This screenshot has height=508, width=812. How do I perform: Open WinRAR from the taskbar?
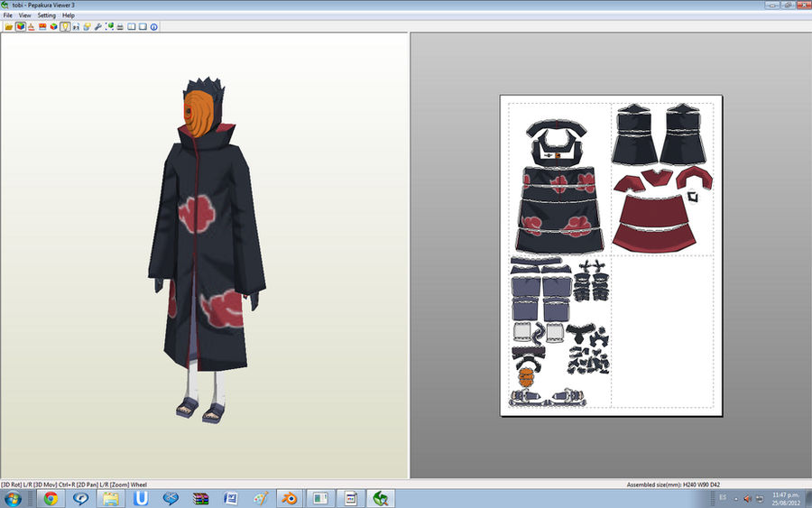(200, 499)
